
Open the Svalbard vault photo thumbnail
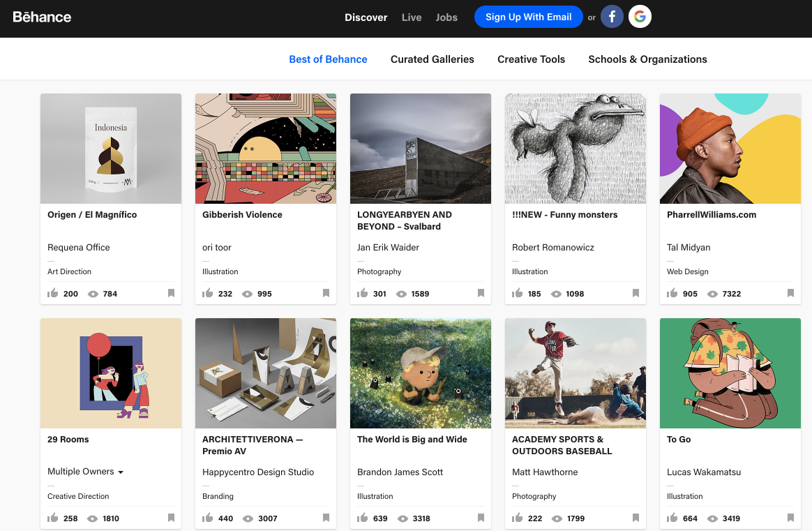[x=421, y=149]
